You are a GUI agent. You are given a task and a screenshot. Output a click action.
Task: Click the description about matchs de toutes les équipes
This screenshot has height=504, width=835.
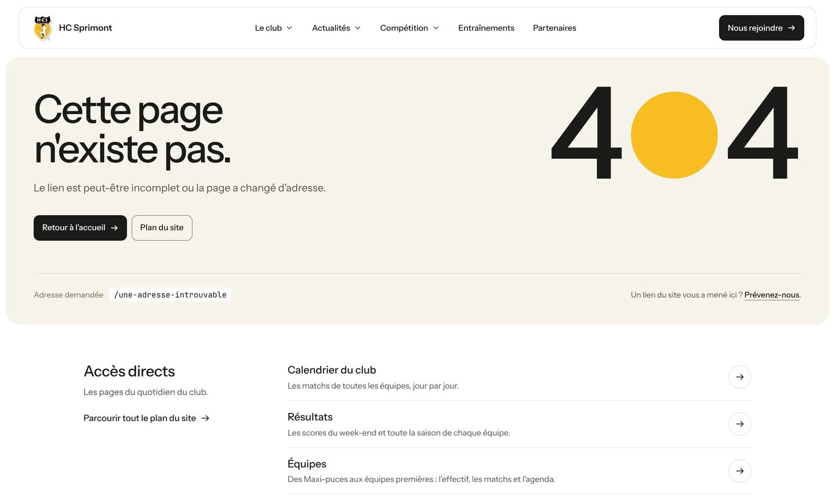(373, 386)
